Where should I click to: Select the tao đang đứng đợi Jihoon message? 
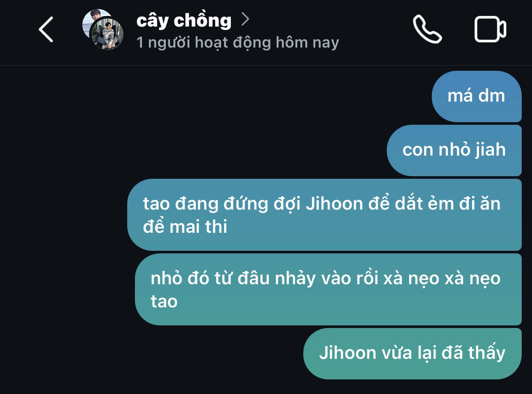[x=324, y=215]
